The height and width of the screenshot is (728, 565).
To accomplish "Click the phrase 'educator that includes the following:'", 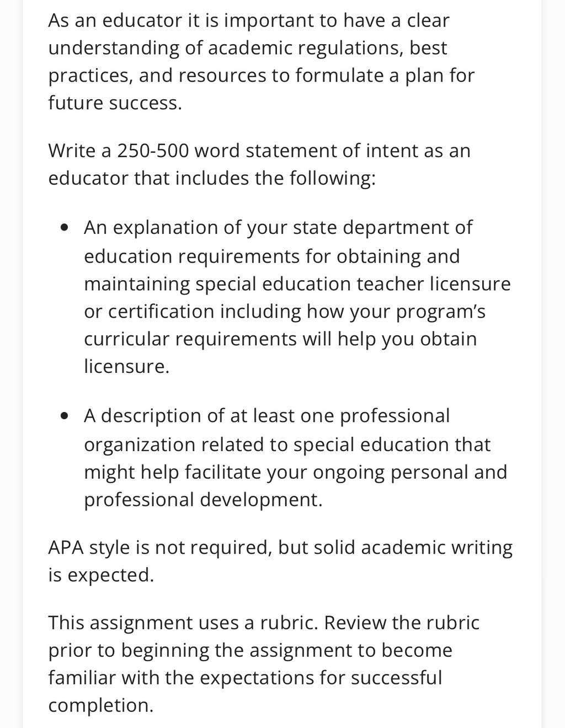I will point(212,178).
